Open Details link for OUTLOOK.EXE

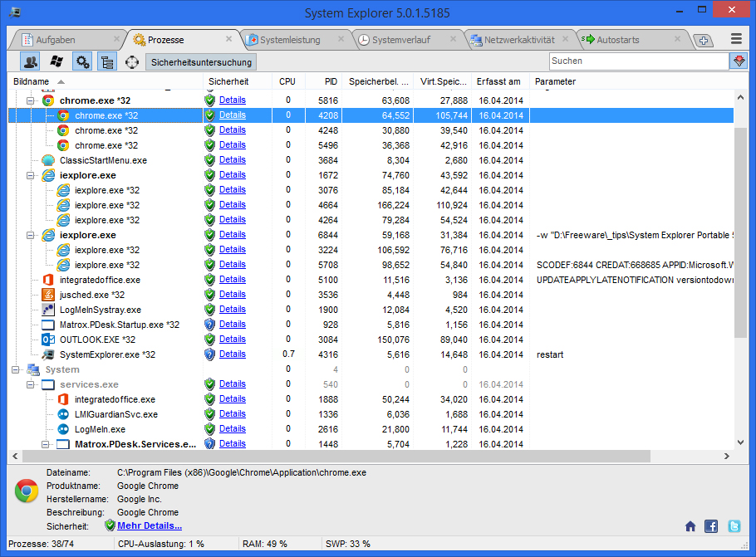(233, 340)
